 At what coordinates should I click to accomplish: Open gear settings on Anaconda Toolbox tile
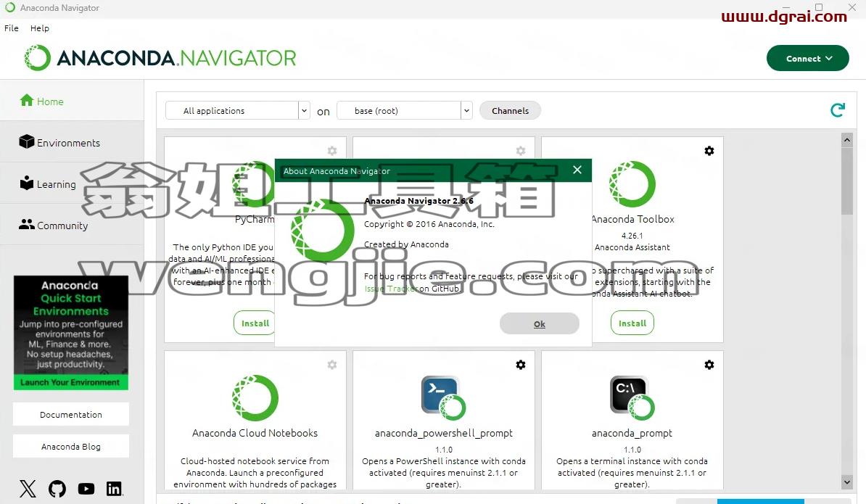pos(709,151)
